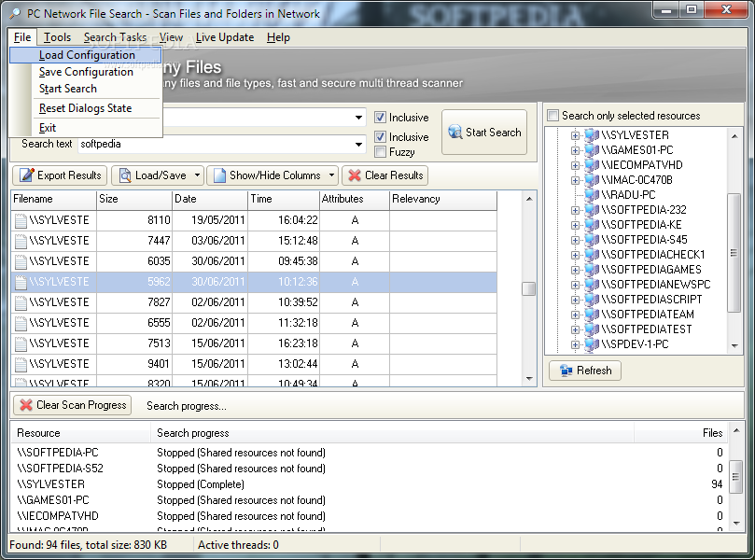The width and height of the screenshot is (755, 560).
Task: Choose Exit from the File menu
Action: coord(86,128)
